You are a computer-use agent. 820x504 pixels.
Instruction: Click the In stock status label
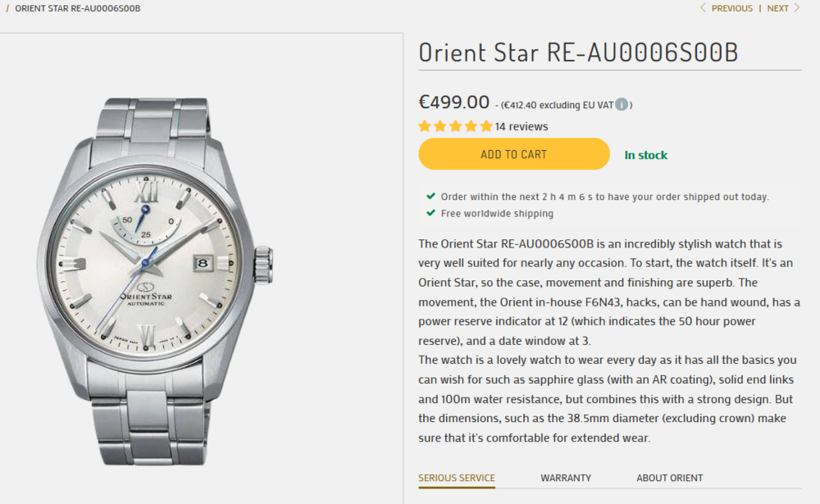646,155
